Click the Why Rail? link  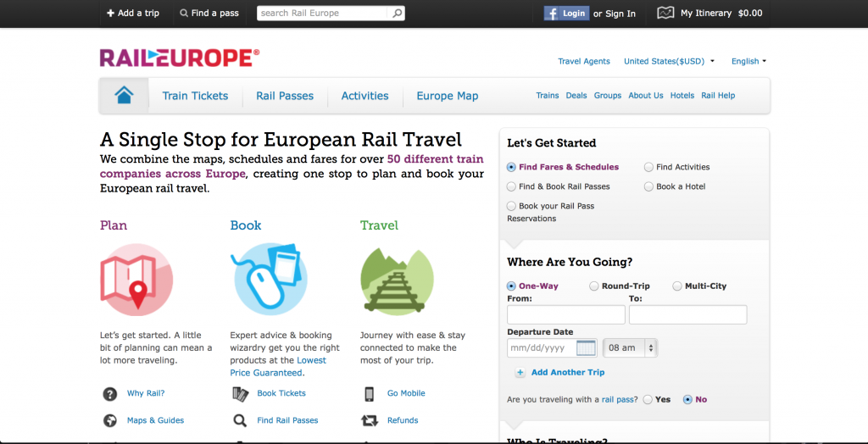point(146,394)
